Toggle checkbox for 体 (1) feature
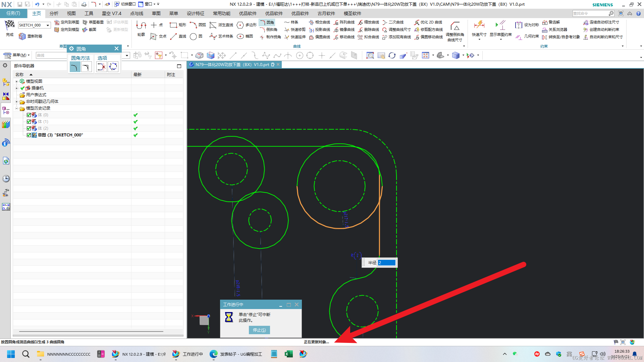644x362 pixels. click(x=29, y=122)
